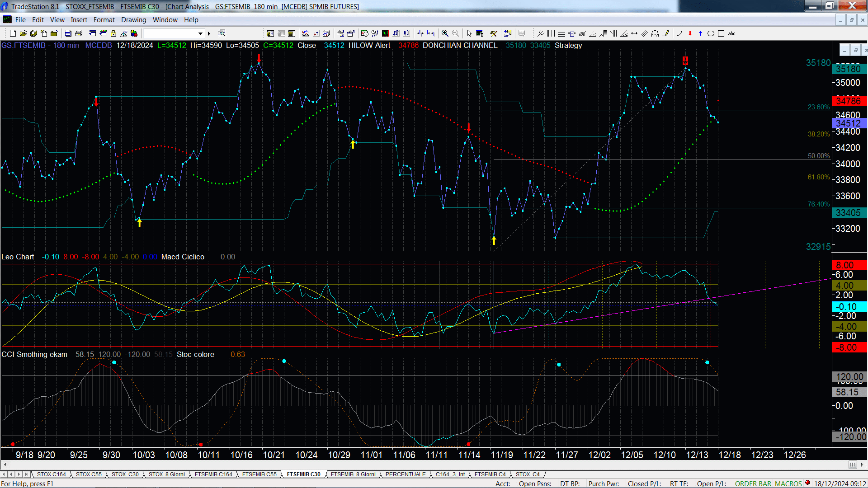Image resolution: width=868 pixels, height=488 pixels.
Task: Click the compress bar spacing icon
Action: pyautogui.click(x=420, y=33)
